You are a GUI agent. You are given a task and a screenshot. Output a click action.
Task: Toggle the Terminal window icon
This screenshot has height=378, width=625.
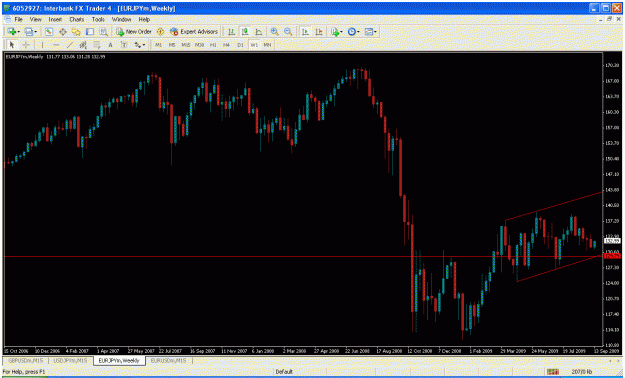(90, 32)
